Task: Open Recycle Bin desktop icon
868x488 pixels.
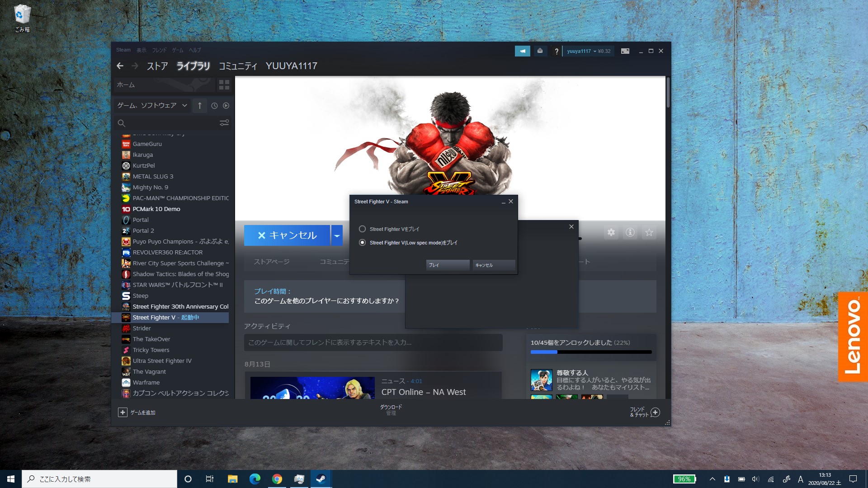Action: [22, 19]
